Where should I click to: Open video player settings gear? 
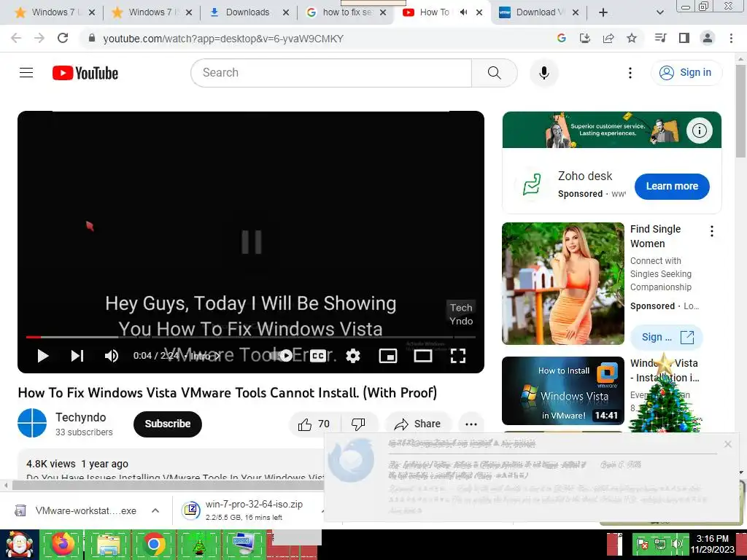point(353,356)
